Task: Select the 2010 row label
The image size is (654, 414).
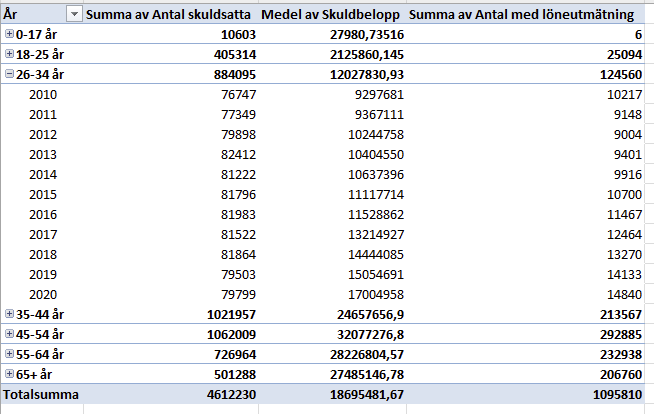Action: click(43, 95)
